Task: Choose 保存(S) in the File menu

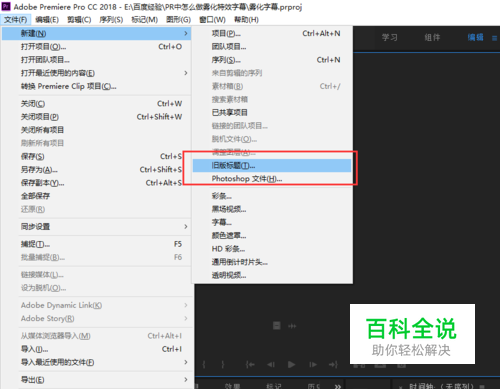Action: tap(97, 156)
